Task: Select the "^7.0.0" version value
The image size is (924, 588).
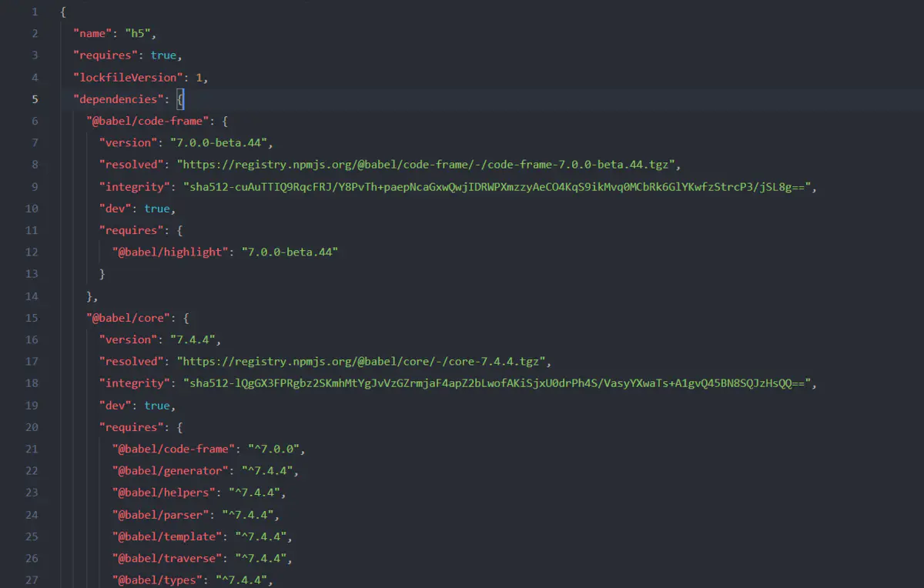Action: (x=274, y=449)
